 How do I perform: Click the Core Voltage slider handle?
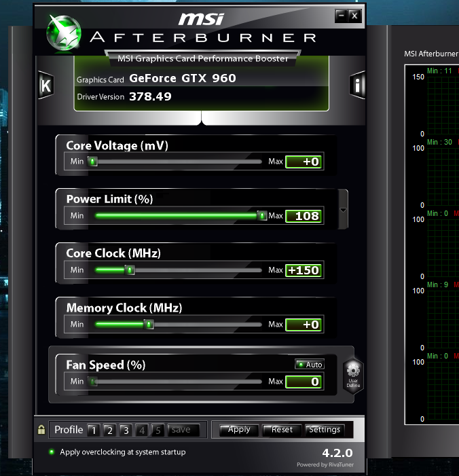(92, 162)
